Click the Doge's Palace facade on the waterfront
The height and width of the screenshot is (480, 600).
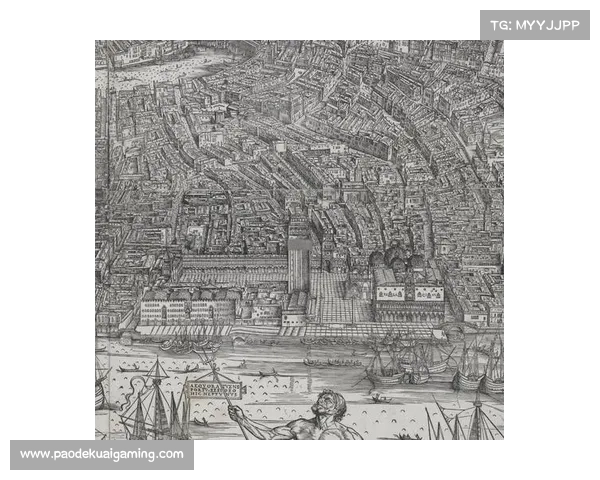tap(409, 298)
